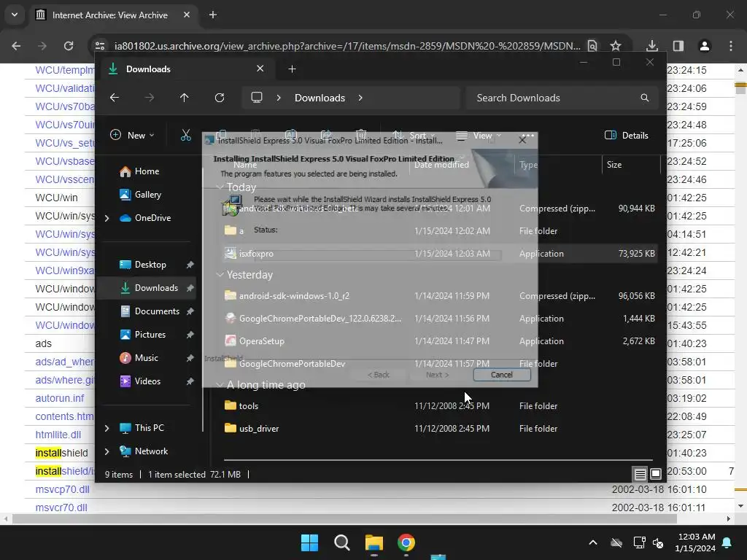Expand the Network tree node
747x560 pixels.
(107, 451)
